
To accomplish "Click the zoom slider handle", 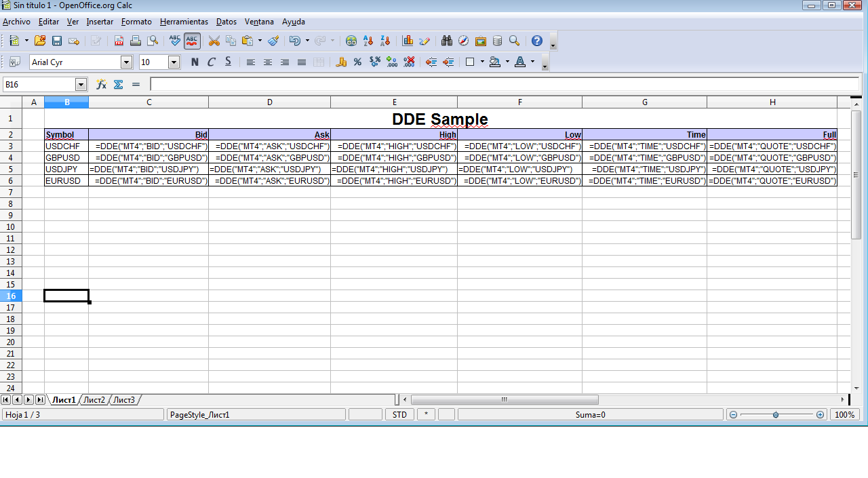I will click(776, 414).
